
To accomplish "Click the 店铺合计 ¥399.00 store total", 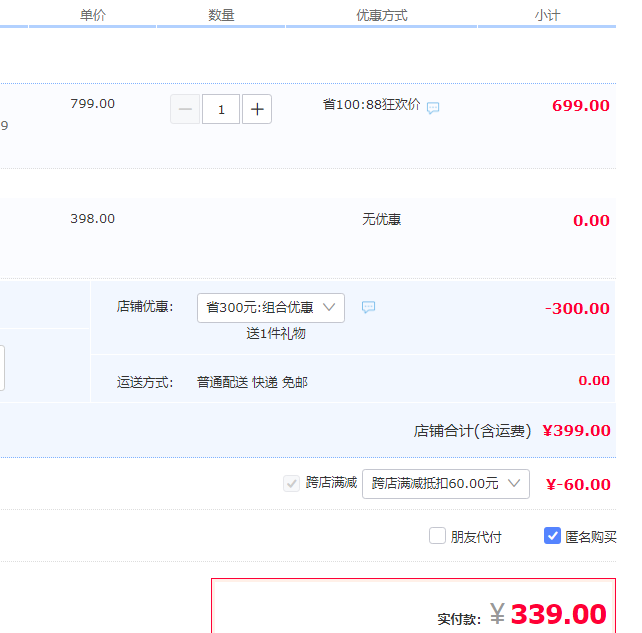I will tap(575, 431).
